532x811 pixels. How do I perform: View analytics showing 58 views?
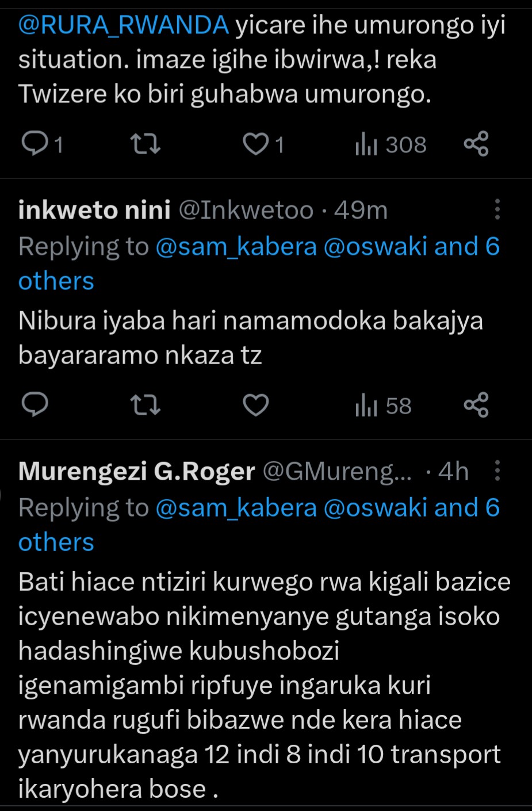click(383, 405)
